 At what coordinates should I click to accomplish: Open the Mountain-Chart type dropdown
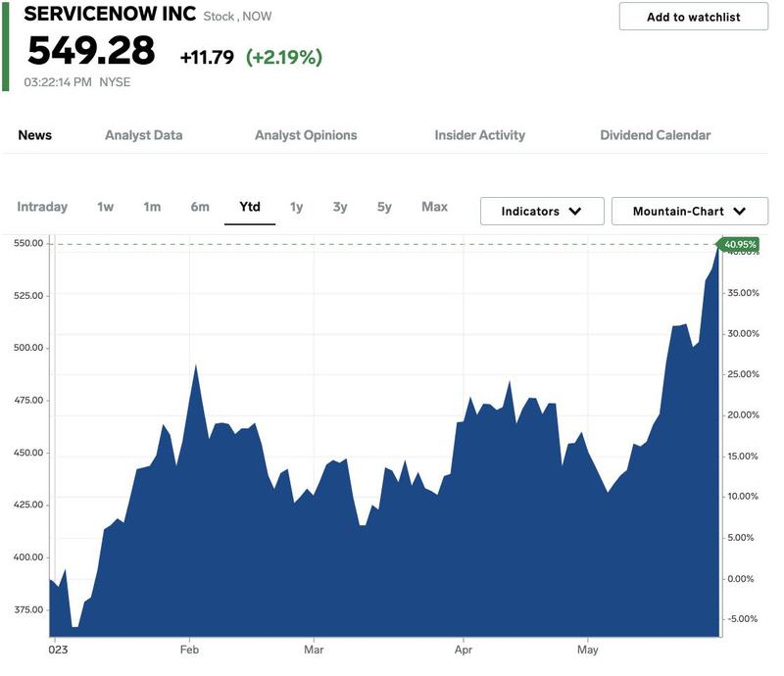click(690, 211)
